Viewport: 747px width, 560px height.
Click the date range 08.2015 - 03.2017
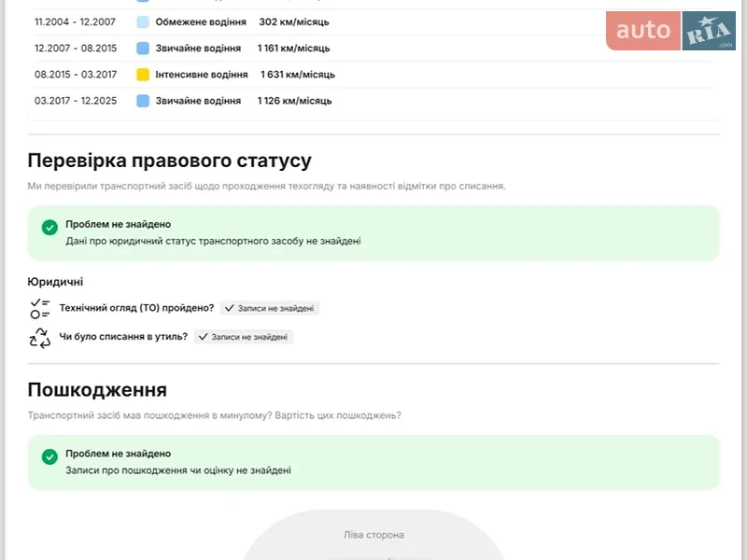(x=76, y=75)
